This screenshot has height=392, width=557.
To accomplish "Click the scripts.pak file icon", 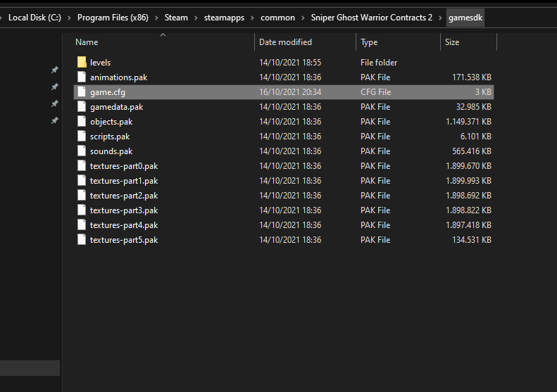I will pyautogui.click(x=82, y=137).
